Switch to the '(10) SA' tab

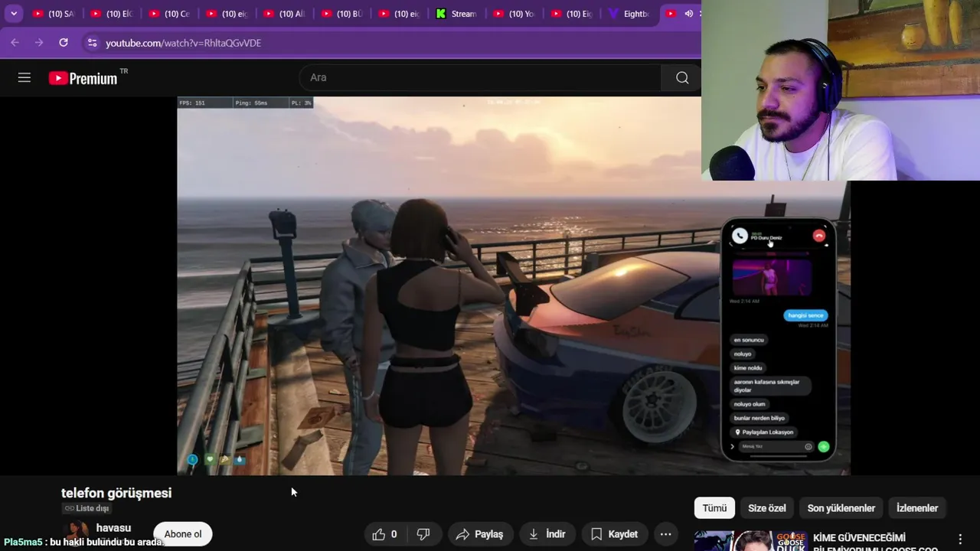point(54,14)
